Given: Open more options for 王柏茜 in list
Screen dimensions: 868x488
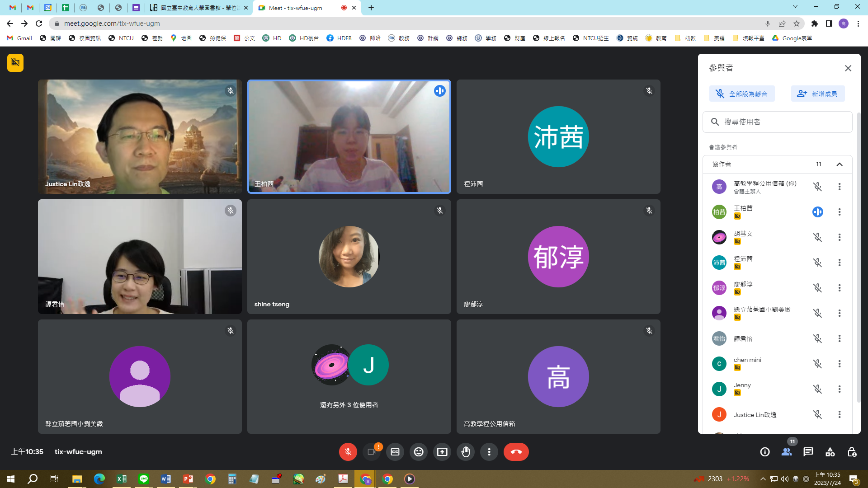Looking at the screenshot, I should [x=840, y=212].
